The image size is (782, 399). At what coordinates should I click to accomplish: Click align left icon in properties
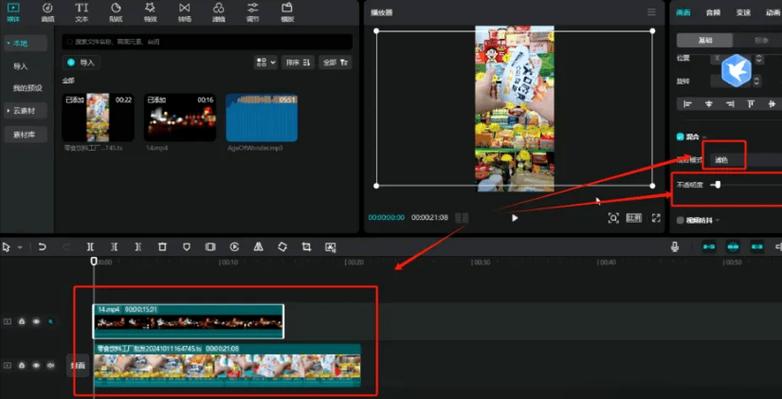point(688,104)
